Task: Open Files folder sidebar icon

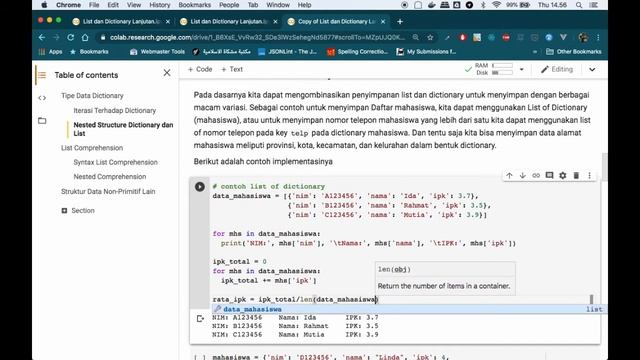Action: click(x=42, y=121)
